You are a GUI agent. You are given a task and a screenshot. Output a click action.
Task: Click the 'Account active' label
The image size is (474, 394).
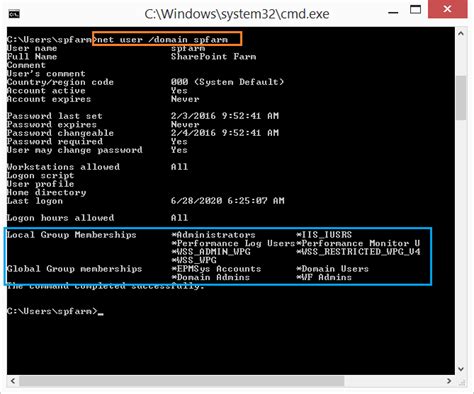pyautogui.click(x=46, y=91)
